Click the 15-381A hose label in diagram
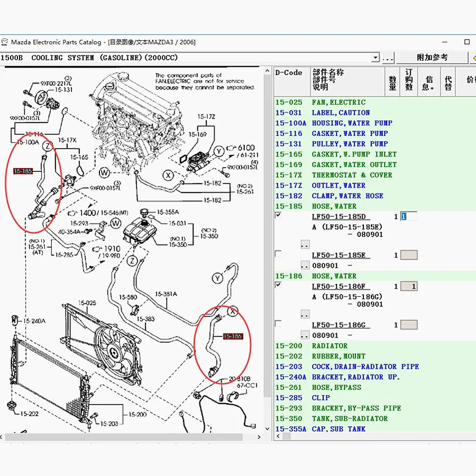The width and height of the screenshot is (476, 476). (166, 294)
